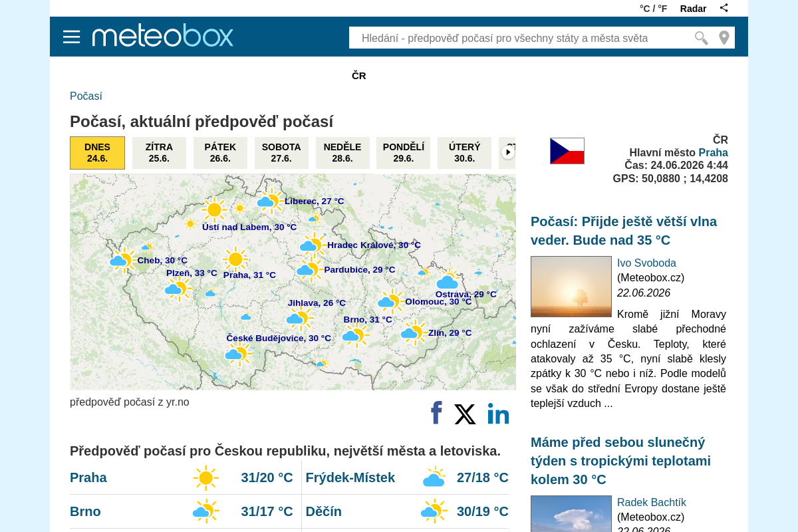
Task: Click the search magnifier icon
Action: (x=701, y=38)
